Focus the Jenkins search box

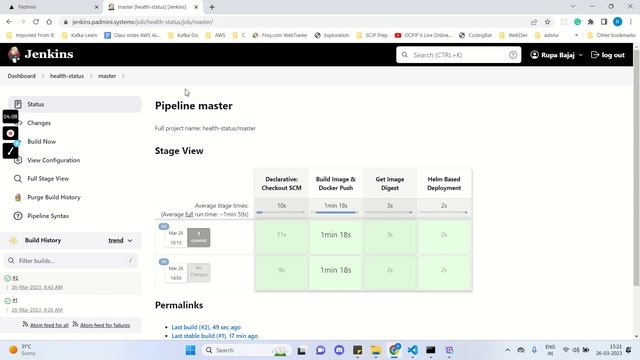458,55
